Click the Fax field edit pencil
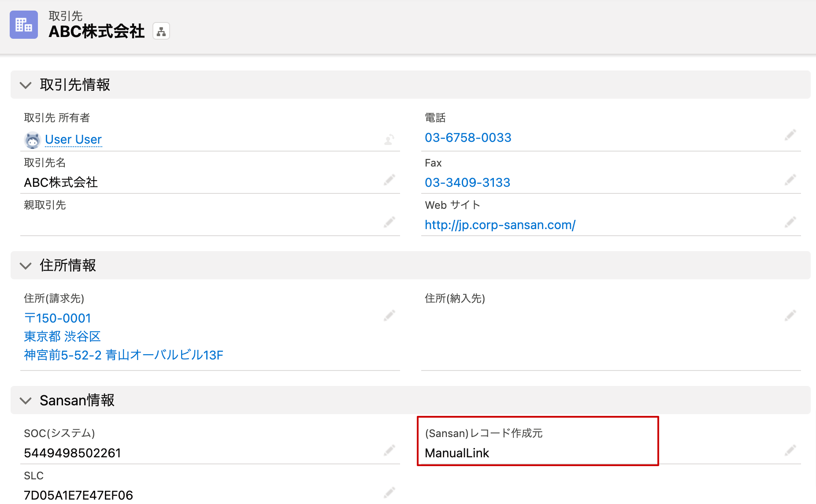Viewport: 816px width, 504px height. click(790, 180)
